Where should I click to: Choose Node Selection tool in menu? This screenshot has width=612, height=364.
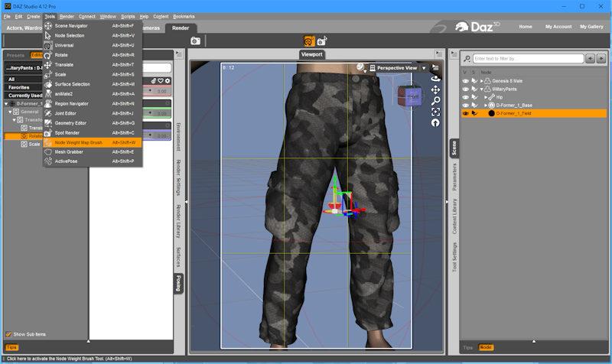tap(93, 35)
